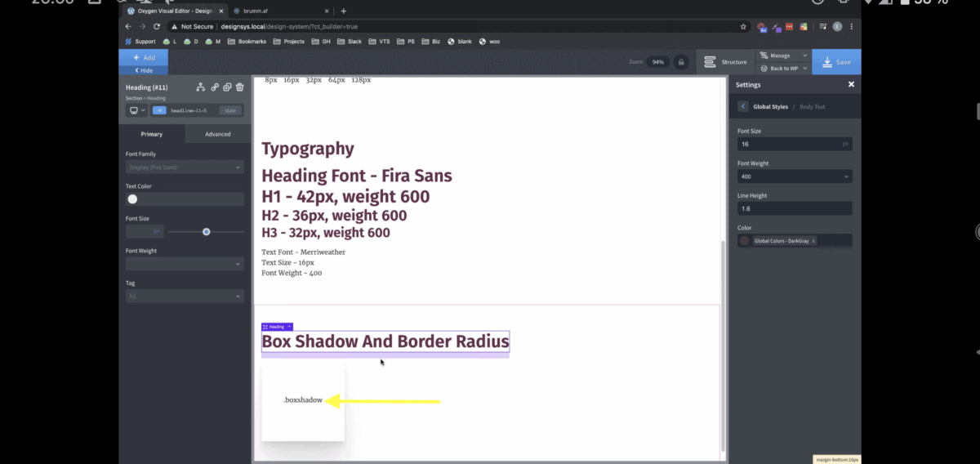The width and height of the screenshot is (980, 464).
Task: Expand the Manage dropdown menu
Action: tap(783, 56)
